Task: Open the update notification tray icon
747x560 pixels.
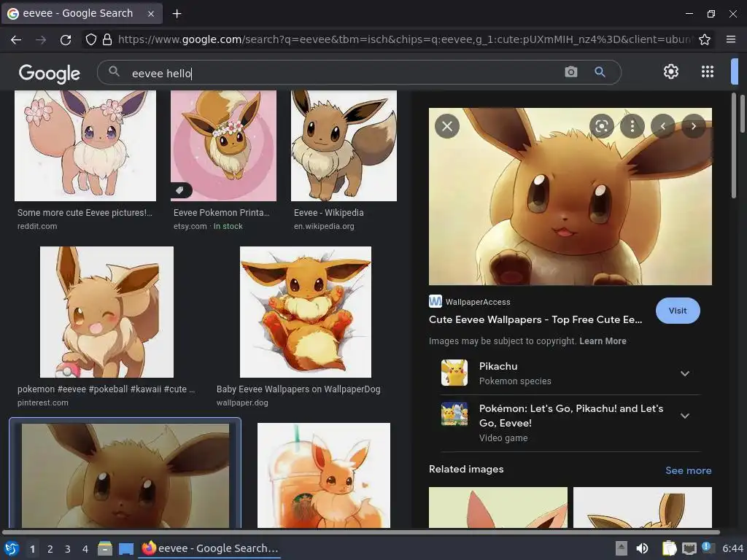Action: click(x=708, y=548)
